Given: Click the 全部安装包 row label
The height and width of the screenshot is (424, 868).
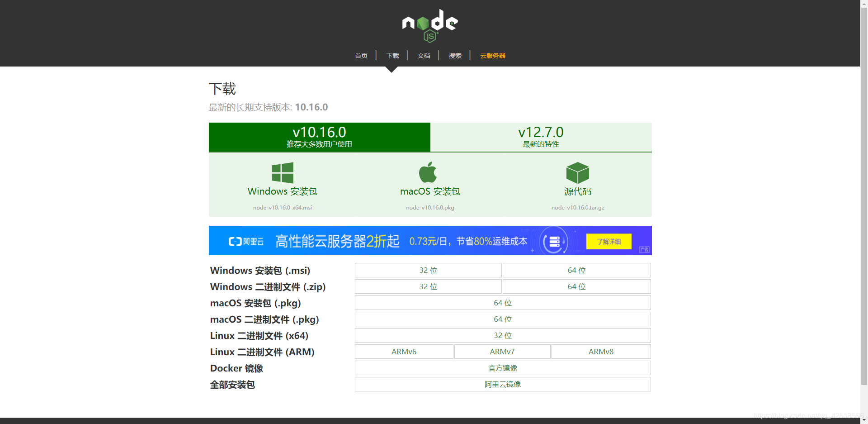Looking at the screenshot, I should [232, 385].
